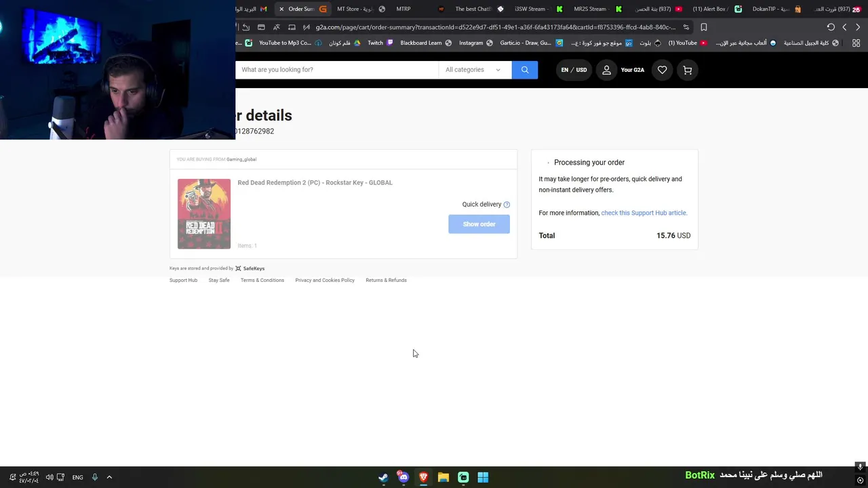Open the site settings icon beside the URL
The height and width of the screenshot is (488, 868).
coord(686,27)
